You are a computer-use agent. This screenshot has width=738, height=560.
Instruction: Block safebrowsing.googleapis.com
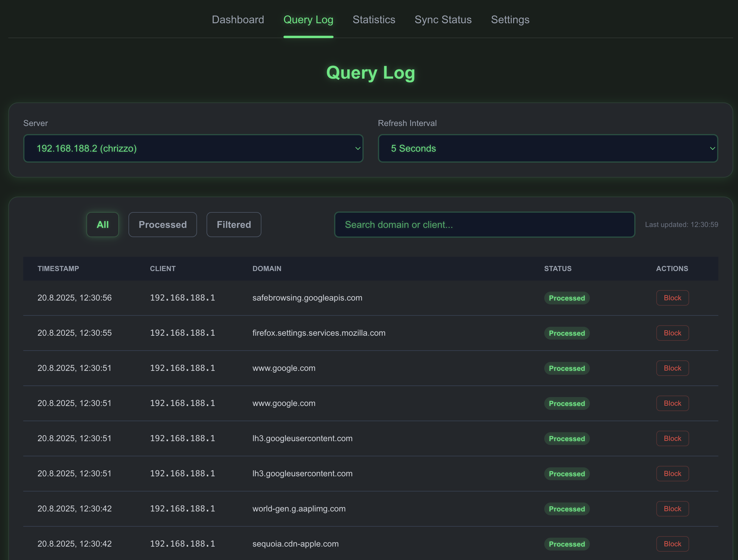(x=672, y=298)
